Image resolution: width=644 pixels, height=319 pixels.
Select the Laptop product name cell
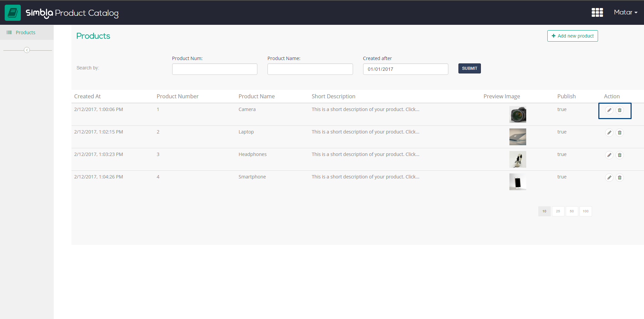pos(246,132)
